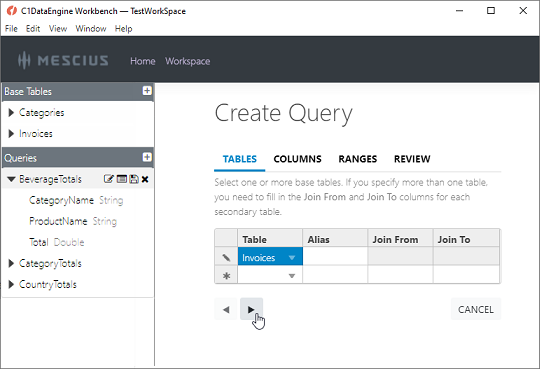The height and width of the screenshot is (369, 540).
Task: Open the empty new-row table dropdown
Action: tap(292, 276)
